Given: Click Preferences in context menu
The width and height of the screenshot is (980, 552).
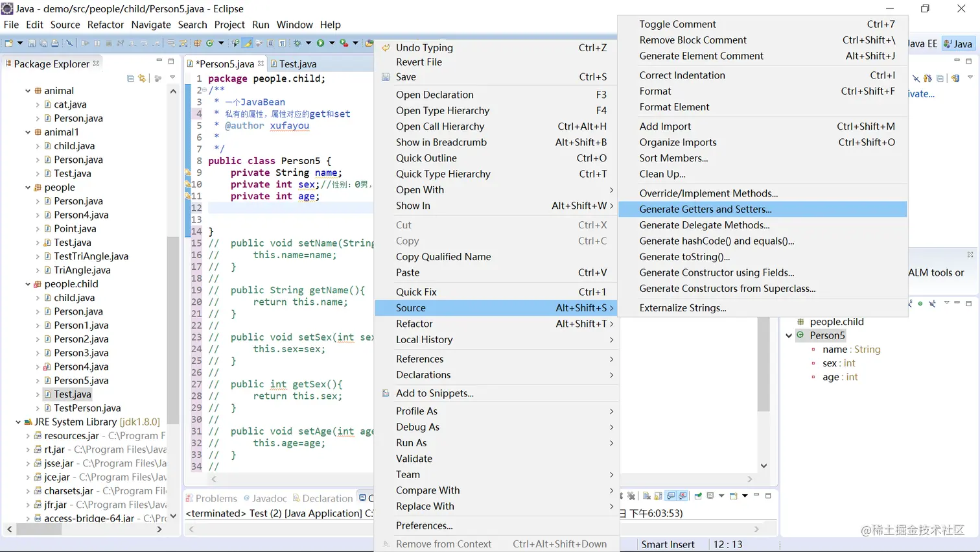Looking at the screenshot, I should point(496,525).
